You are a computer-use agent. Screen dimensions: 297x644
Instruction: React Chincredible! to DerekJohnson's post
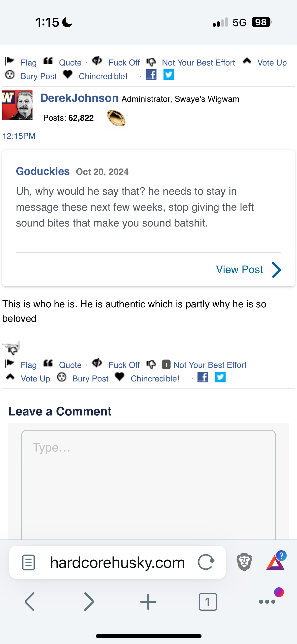tap(155, 378)
